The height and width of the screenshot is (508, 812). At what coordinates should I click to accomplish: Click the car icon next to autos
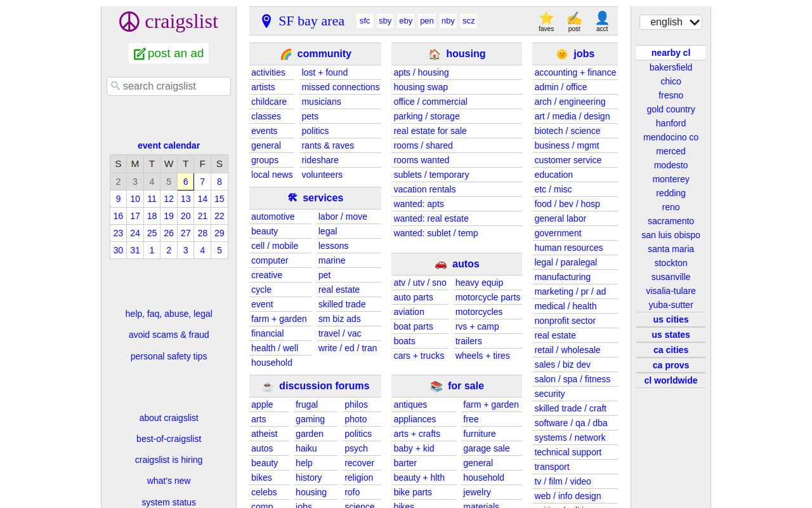click(x=441, y=264)
